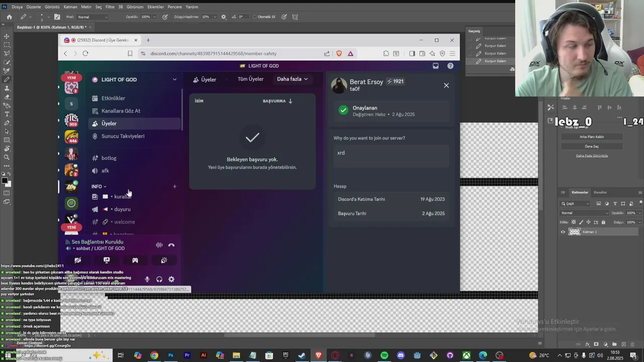Toggle lock transparent pixels in layers panel
The width and height of the screenshot is (644, 362).
pyautogui.click(x=574, y=222)
